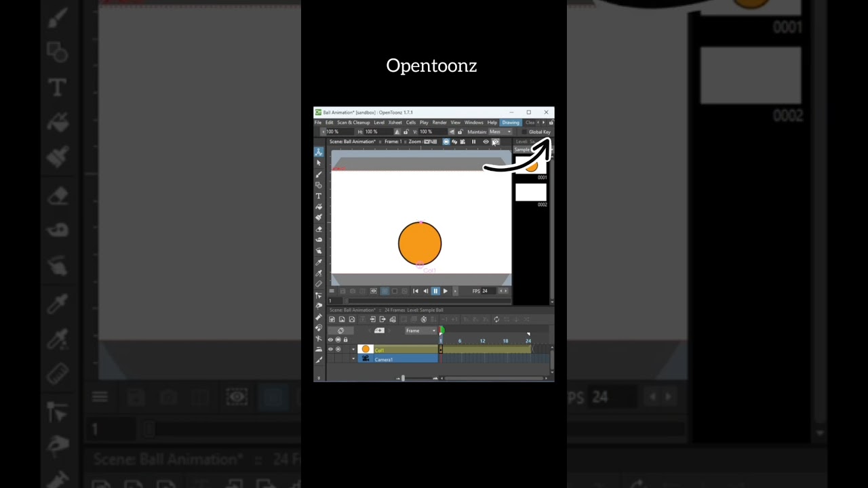Enable the Global Key checkbox
868x488 pixels.
pos(524,132)
